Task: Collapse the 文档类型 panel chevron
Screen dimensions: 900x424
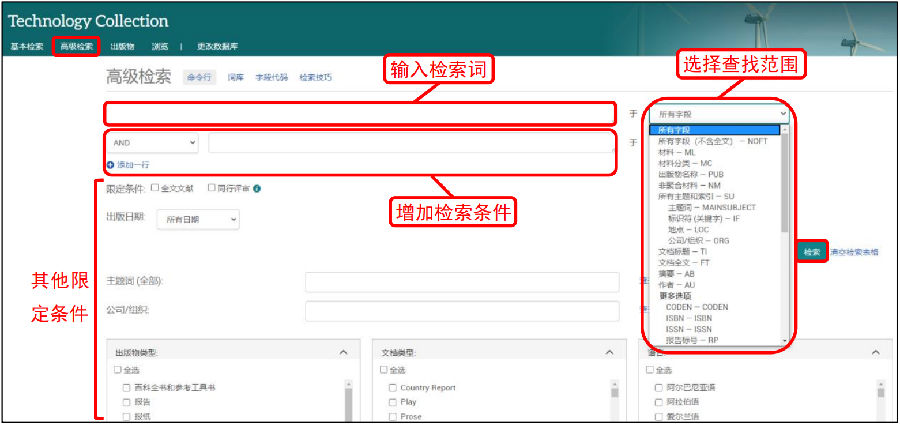Action: 609,352
